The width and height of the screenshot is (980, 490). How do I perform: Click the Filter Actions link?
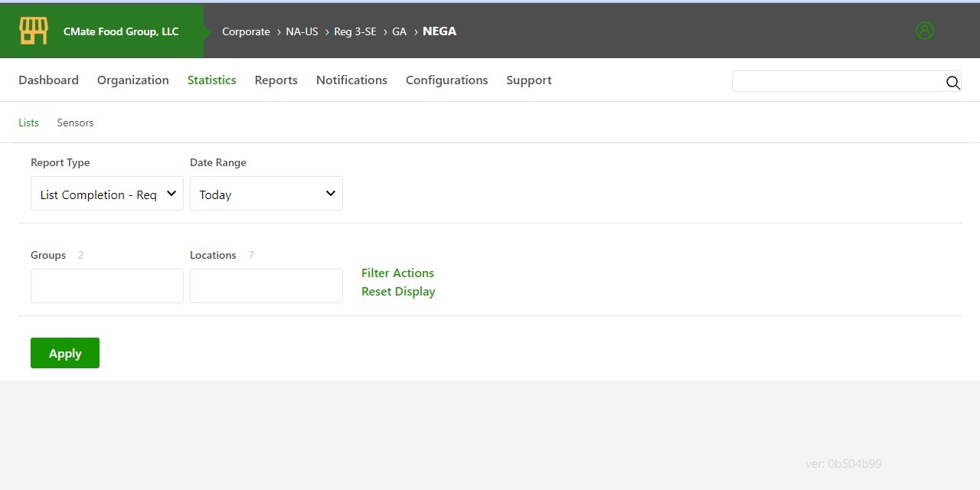tap(397, 273)
